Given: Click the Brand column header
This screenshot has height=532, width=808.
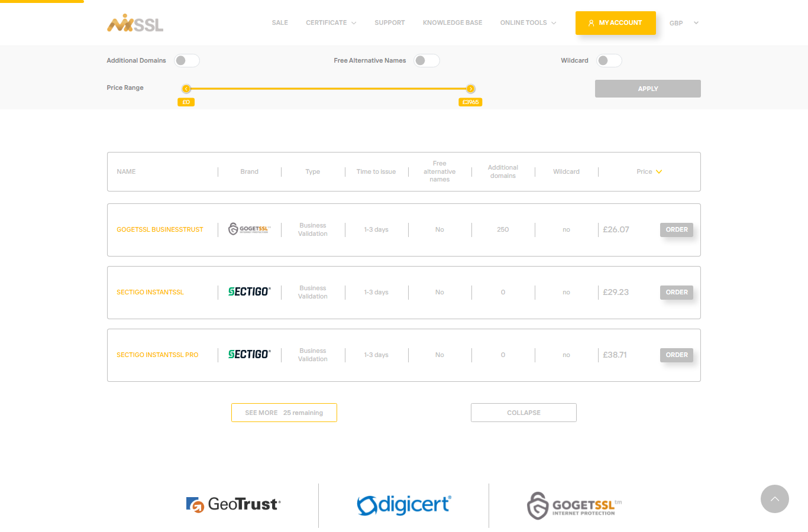Looking at the screenshot, I should 249,171.
